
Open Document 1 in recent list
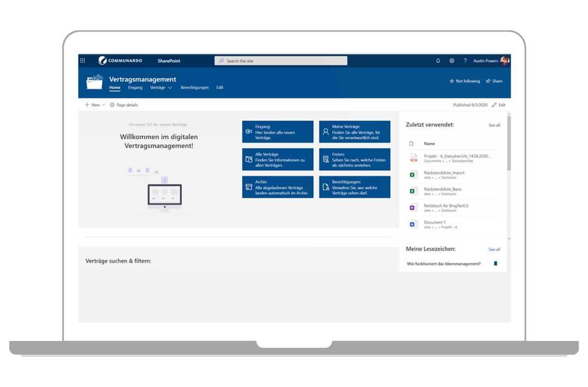point(435,222)
